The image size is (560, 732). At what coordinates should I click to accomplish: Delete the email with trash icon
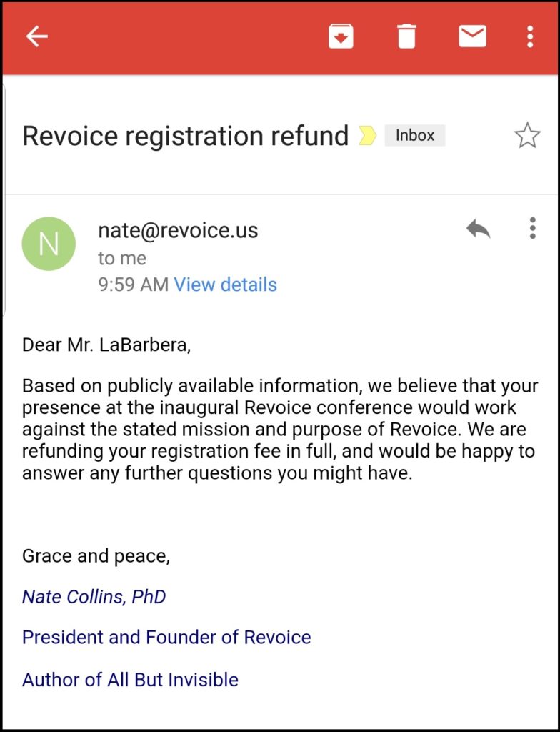pyautogui.click(x=406, y=36)
